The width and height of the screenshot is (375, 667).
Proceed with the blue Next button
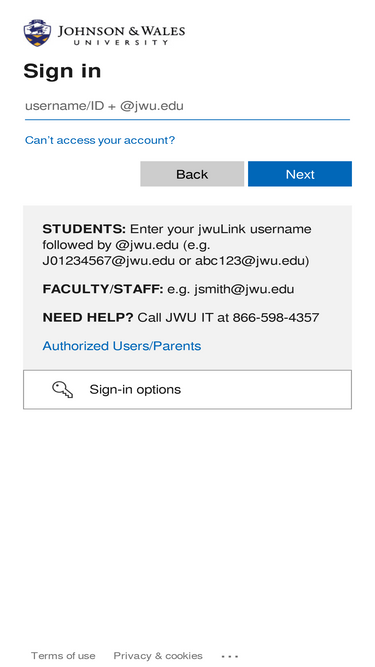tap(300, 174)
